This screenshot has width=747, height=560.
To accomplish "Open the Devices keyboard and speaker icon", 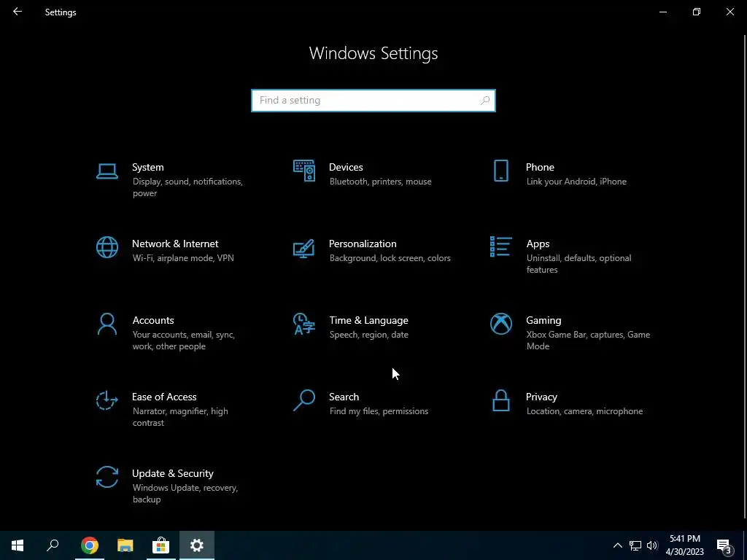I will (304, 171).
